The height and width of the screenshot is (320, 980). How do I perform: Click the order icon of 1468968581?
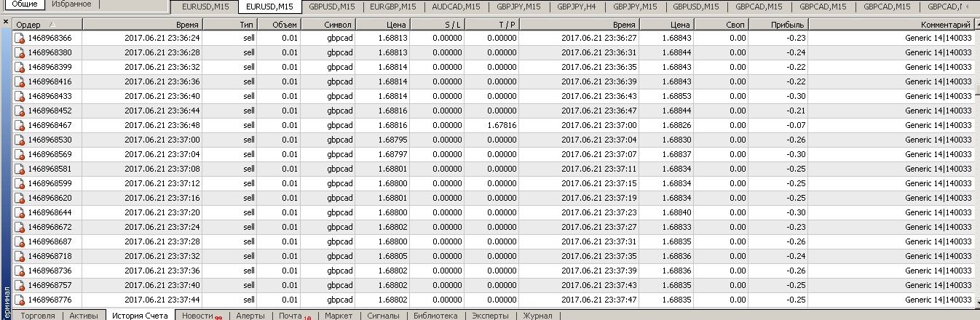(20, 169)
